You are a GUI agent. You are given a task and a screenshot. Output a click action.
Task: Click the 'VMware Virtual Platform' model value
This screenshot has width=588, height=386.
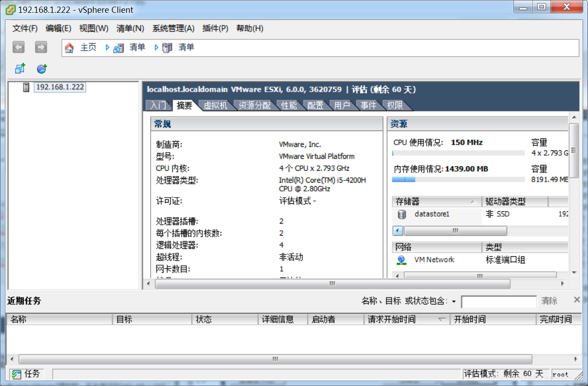click(317, 156)
